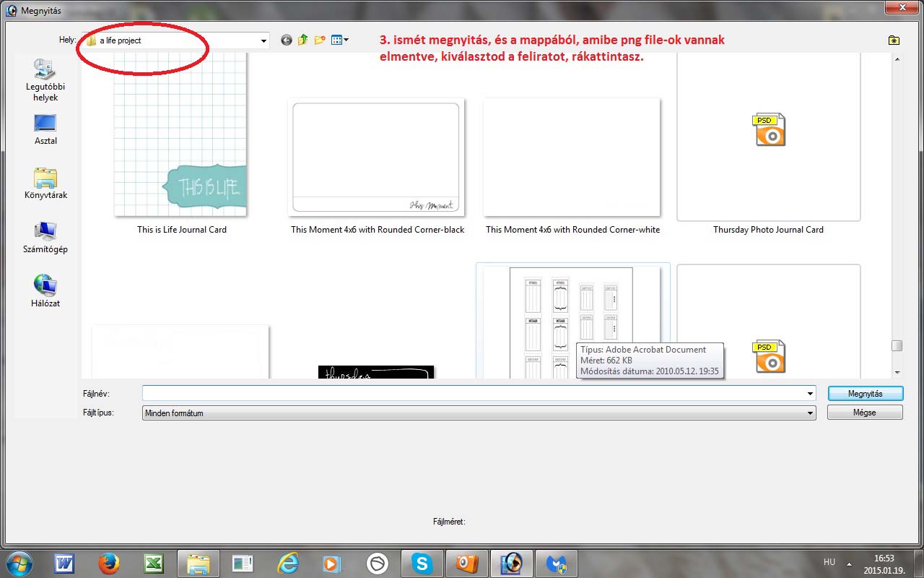Go to Számítógép in places bar

45,238
